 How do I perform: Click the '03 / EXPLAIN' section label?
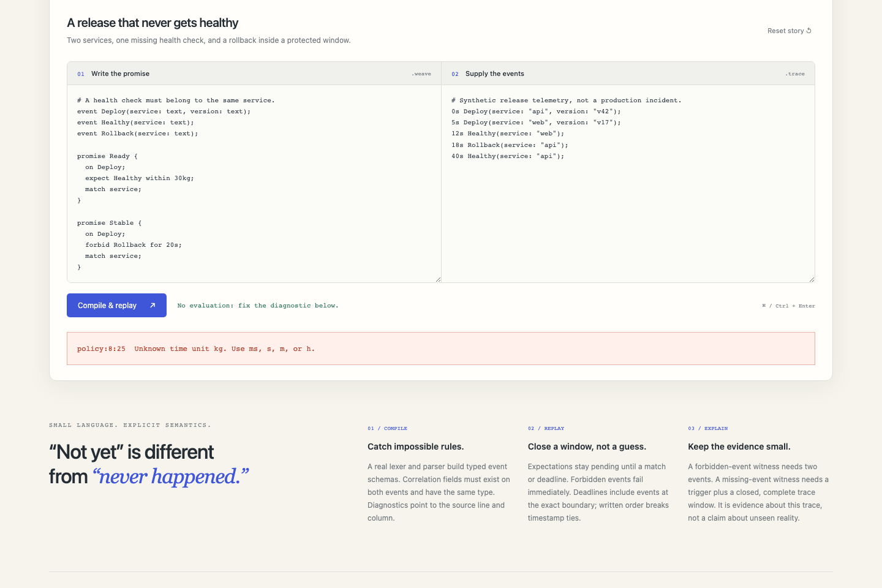[x=707, y=428]
